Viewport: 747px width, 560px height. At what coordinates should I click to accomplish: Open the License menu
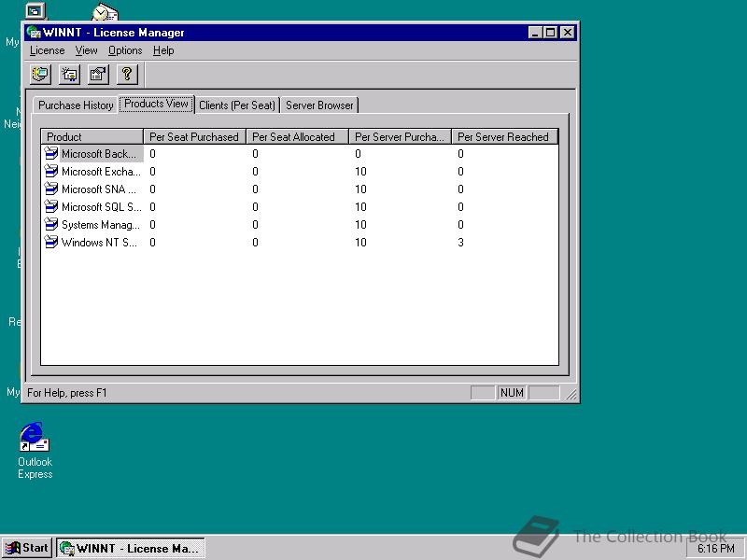pyautogui.click(x=47, y=50)
